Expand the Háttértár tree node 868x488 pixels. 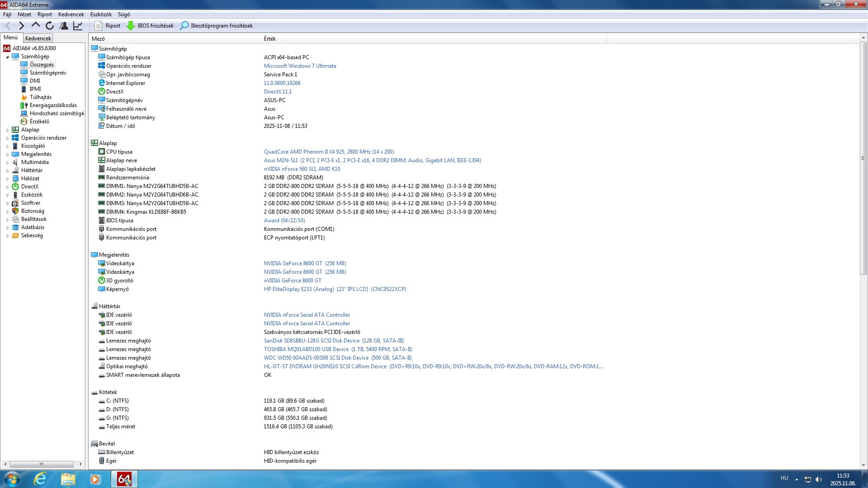(7, 171)
